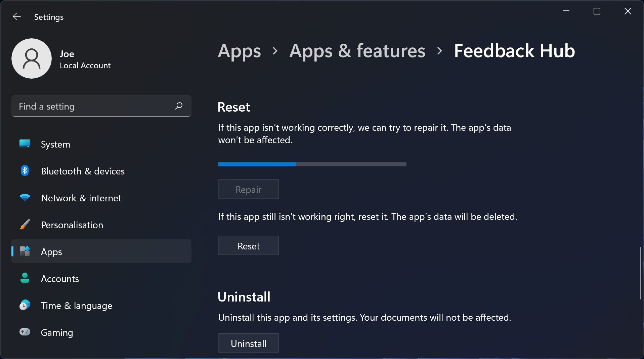Image resolution: width=644 pixels, height=359 pixels.
Task: Navigate to Apps & features breadcrumb
Action: click(357, 51)
